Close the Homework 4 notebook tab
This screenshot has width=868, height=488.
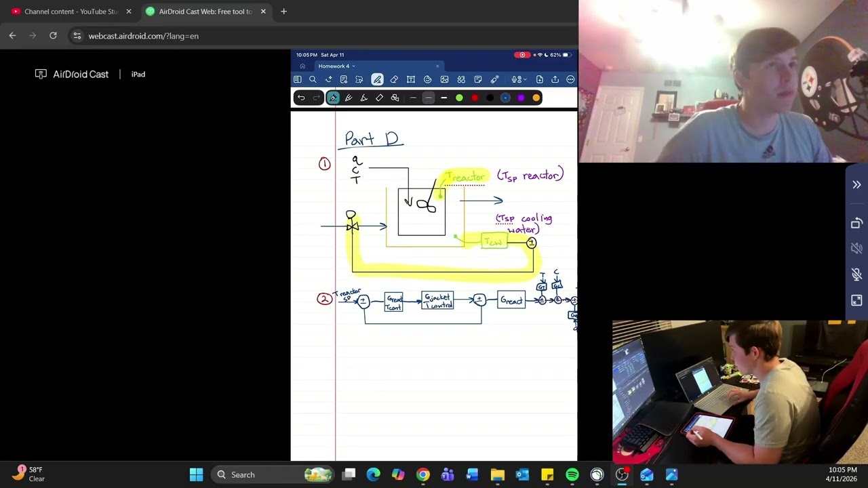437,66
